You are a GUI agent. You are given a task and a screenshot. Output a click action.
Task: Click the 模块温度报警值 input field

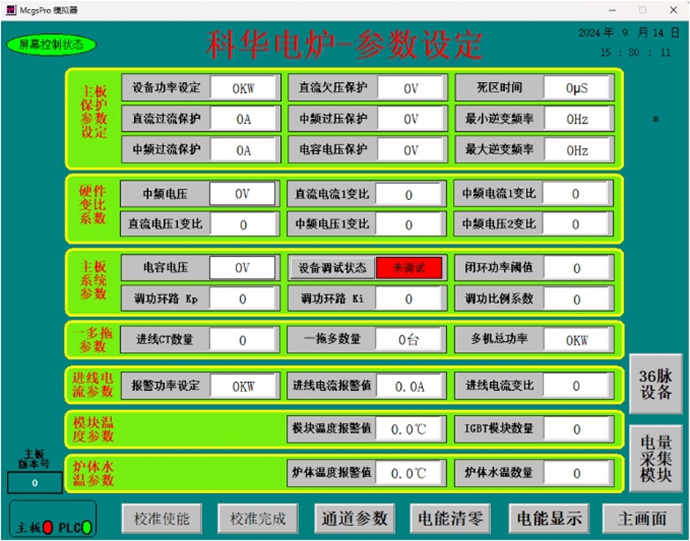click(x=408, y=429)
